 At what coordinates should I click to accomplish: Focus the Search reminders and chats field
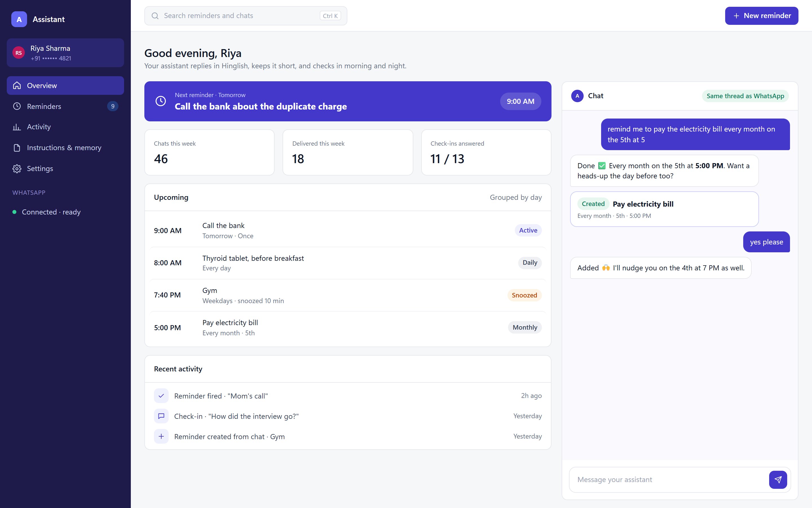(246, 16)
